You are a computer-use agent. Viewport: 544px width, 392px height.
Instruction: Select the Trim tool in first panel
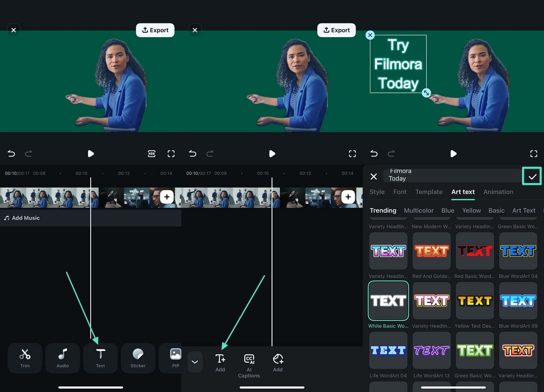click(25, 358)
